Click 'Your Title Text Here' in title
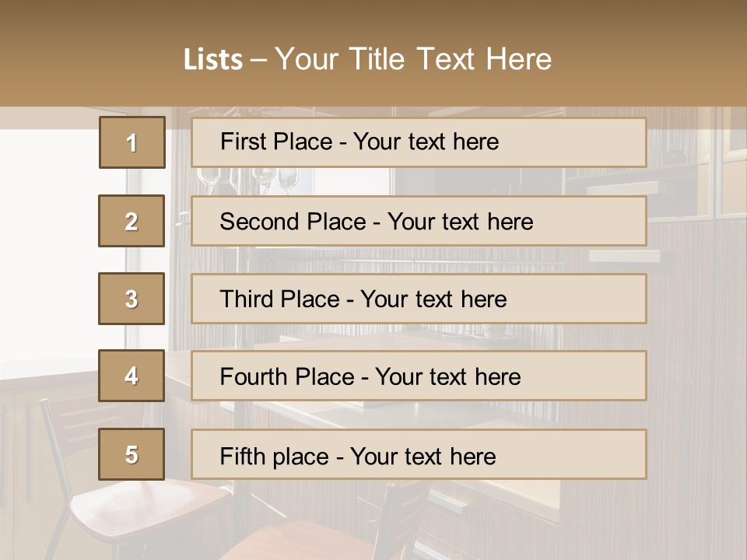Viewport: 747px width, 560px height. coord(413,59)
